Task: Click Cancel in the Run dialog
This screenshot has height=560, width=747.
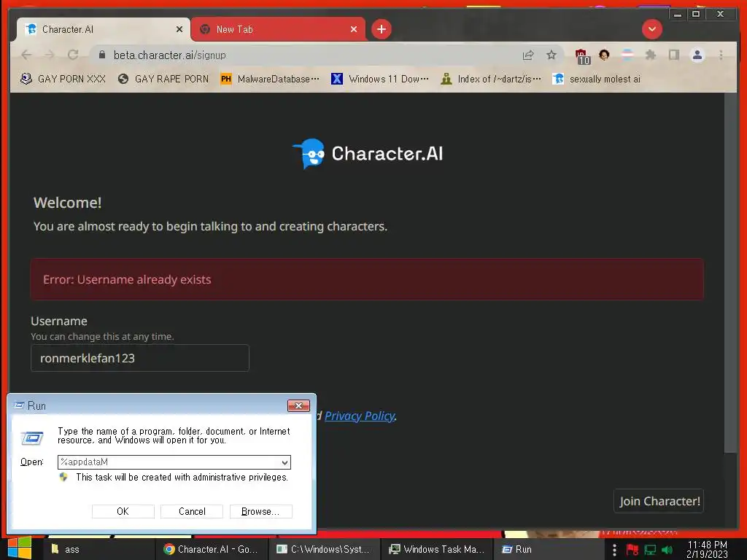Action: pyautogui.click(x=192, y=511)
